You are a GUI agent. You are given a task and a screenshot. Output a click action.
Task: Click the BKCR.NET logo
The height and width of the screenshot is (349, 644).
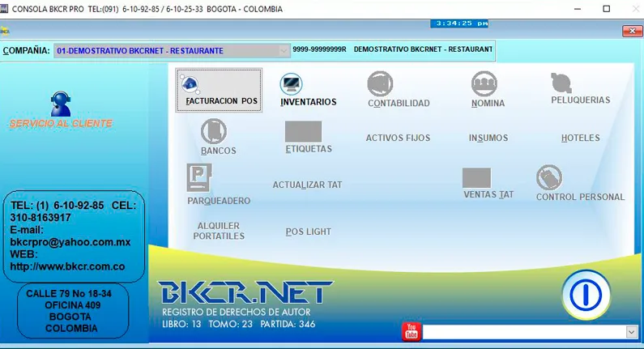(x=245, y=292)
